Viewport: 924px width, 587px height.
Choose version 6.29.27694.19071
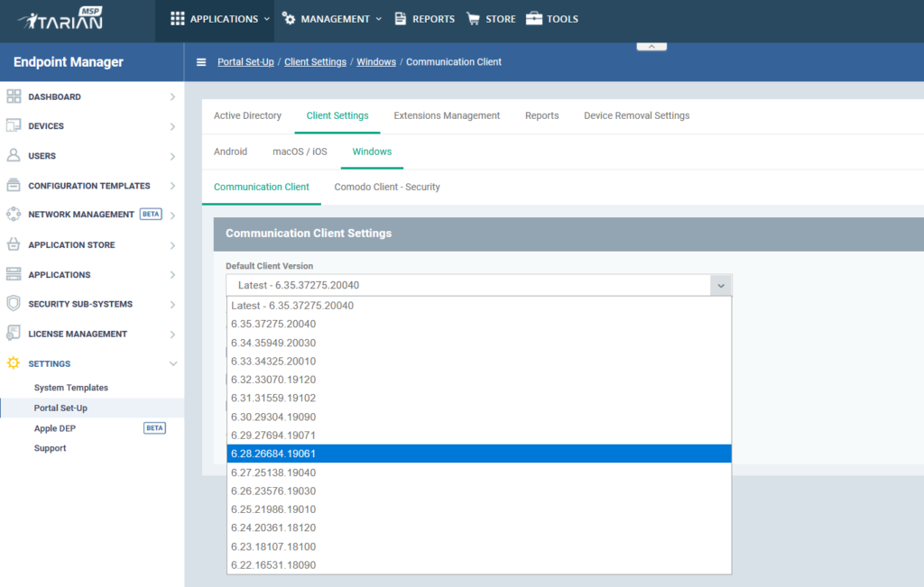479,436
